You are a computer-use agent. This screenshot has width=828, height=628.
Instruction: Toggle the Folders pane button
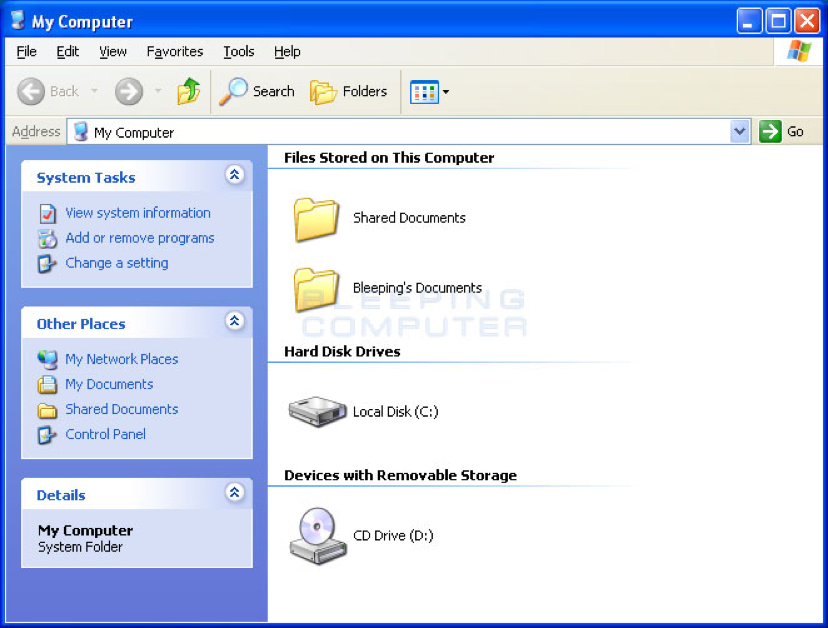point(349,91)
